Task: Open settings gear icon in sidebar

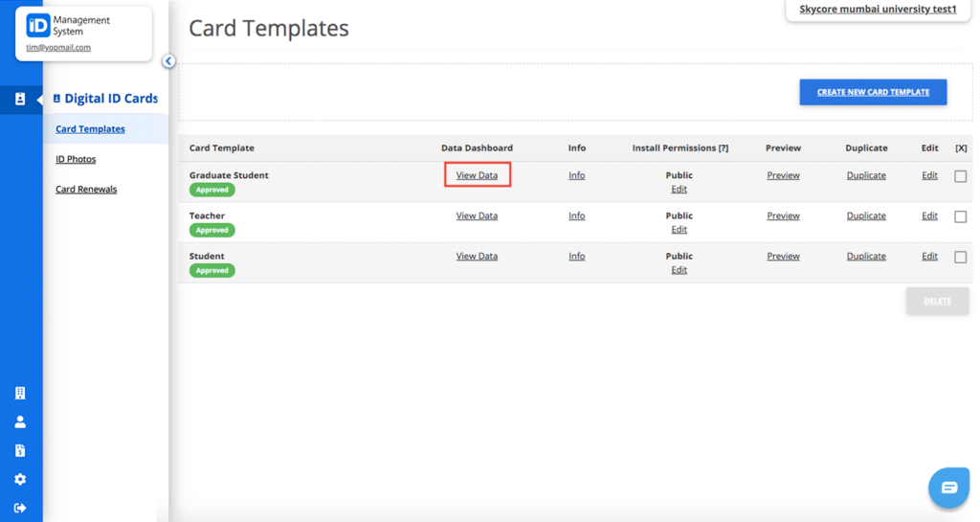Action: 20,480
